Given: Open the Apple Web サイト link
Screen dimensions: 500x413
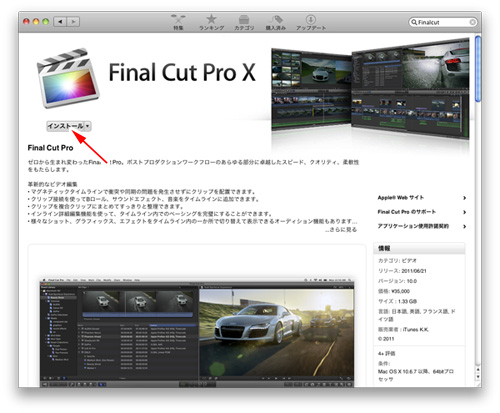Looking at the screenshot, I should [401, 198].
